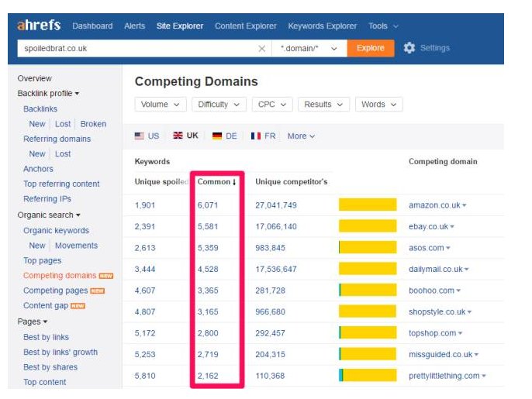Open Broken backlinks link
This screenshot has height=399, width=532.
93,124
